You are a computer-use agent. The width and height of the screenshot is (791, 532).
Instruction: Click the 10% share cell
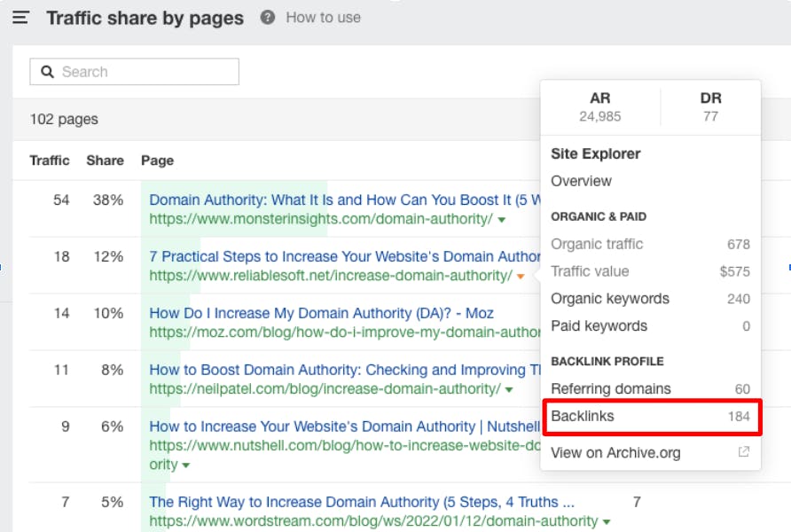[108, 313]
